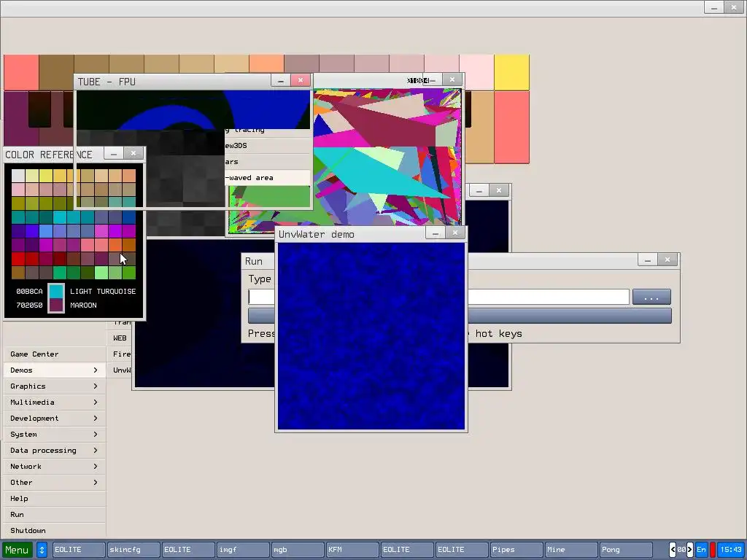Click the 702050 hex value text

coord(29,306)
